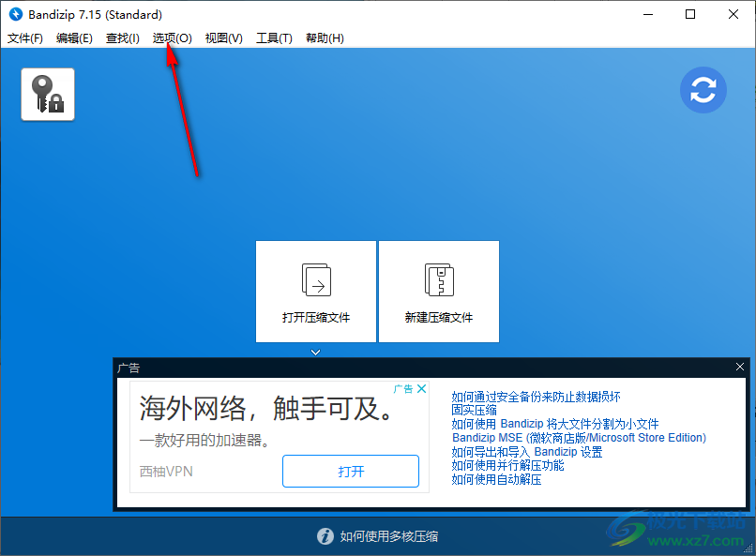Viewport: 756px width, 556px height.
Task: Open the 文件(F) menu
Action: [25, 38]
